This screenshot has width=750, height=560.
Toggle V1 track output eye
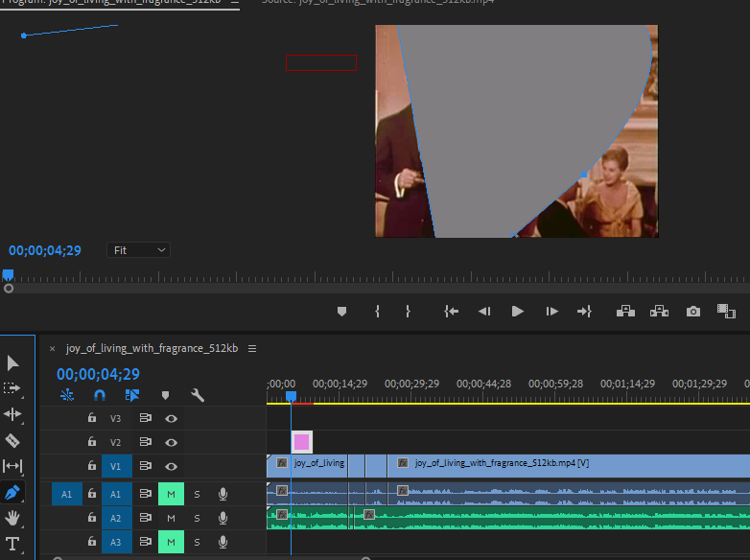171,466
